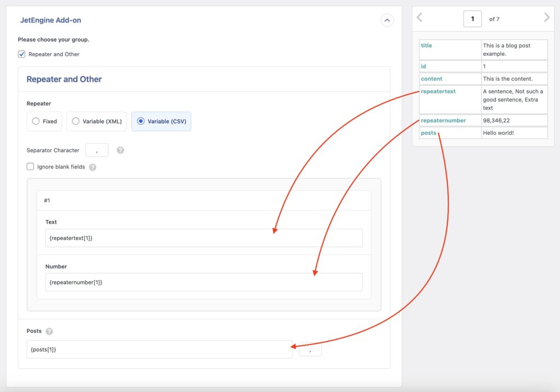Image resolution: width=560 pixels, height=392 pixels.
Task: Click the Separator Character input field
Action: click(97, 150)
